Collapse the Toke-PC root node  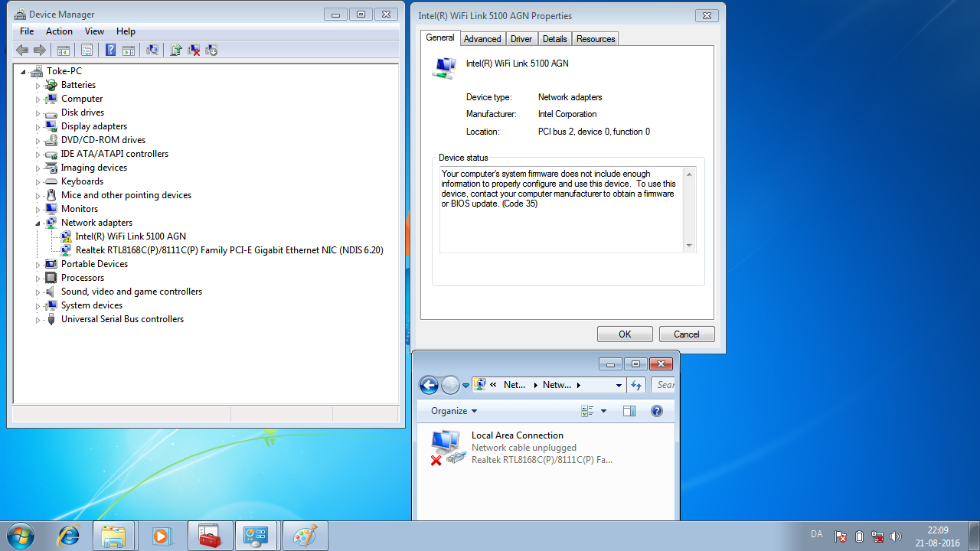(24, 72)
